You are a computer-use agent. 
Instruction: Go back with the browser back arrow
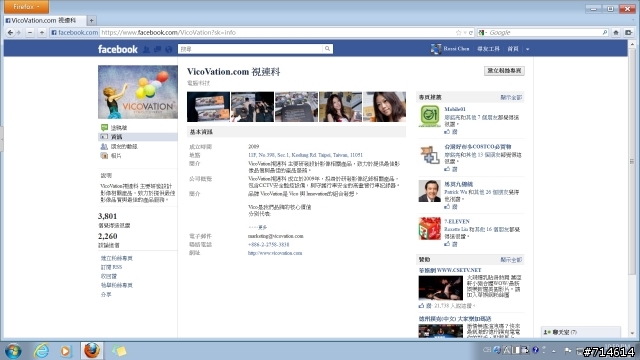10,33
